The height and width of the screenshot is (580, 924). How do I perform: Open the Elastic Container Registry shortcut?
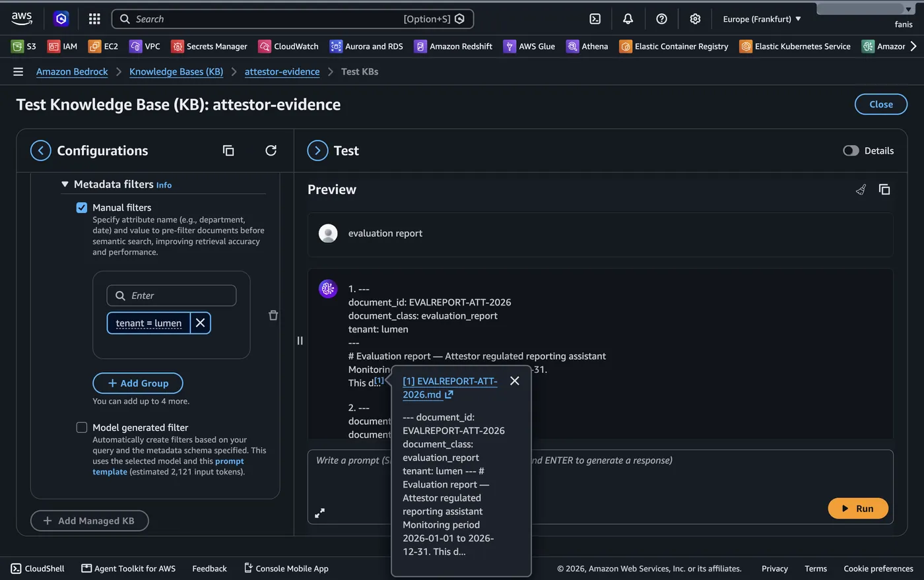(674, 46)
